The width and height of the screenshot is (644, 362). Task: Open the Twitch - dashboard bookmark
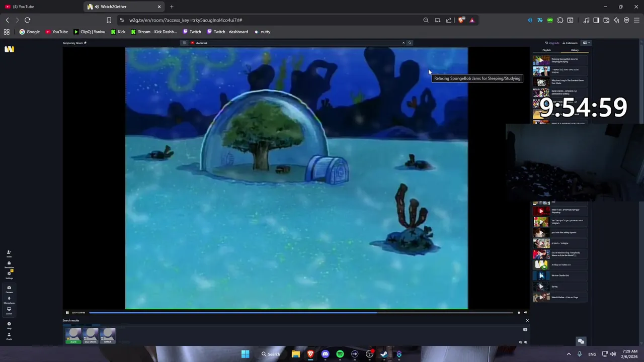(x=227, y=32)
